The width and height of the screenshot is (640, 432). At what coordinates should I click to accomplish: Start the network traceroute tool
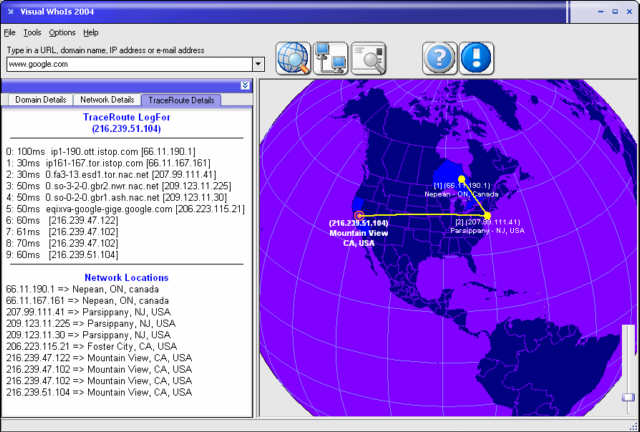click(x=331, y=58)
